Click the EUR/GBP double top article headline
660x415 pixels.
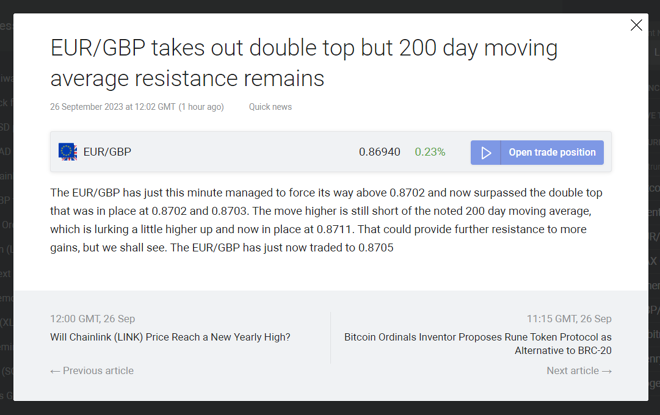click(x=304, y=63)
